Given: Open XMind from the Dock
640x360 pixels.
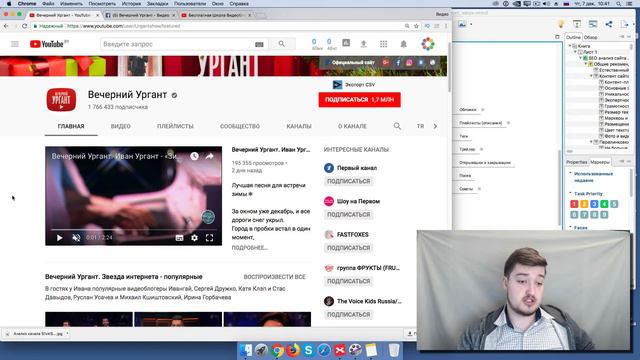Looking at the screenshot, I should tap(340, 350).
